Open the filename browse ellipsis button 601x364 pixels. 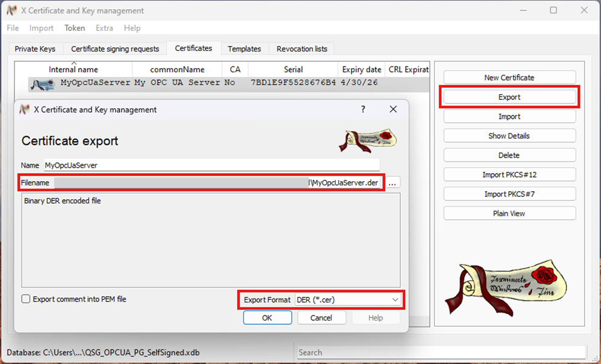point(392,183)
